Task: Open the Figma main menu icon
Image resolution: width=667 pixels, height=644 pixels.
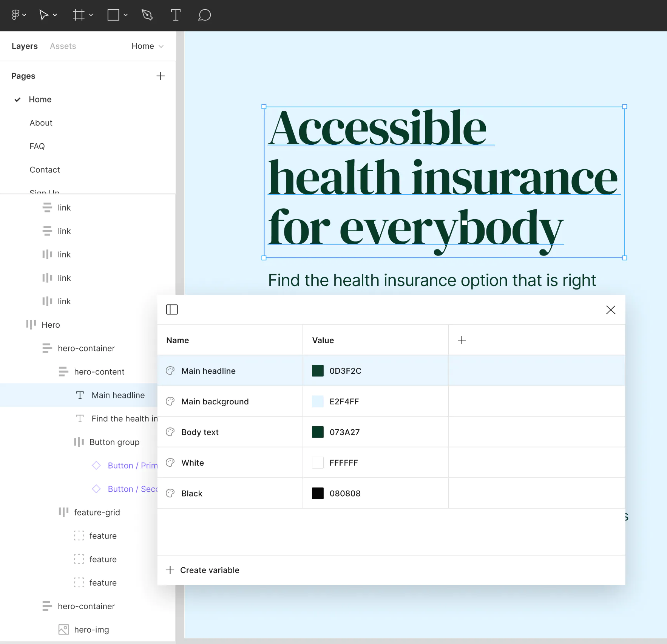Action: tap(15, 15)
